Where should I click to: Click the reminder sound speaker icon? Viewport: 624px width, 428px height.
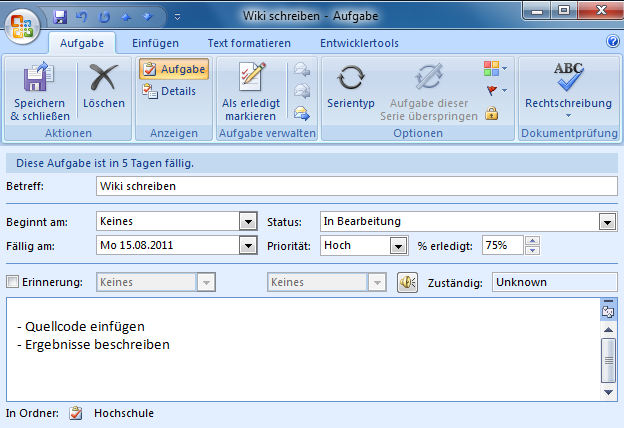click(x=407, y=283)
